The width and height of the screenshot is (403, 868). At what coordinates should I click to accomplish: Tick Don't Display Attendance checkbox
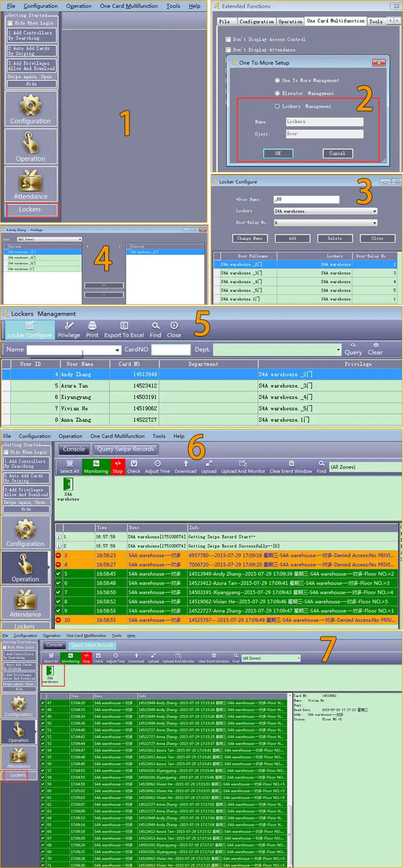coord(229,49)
